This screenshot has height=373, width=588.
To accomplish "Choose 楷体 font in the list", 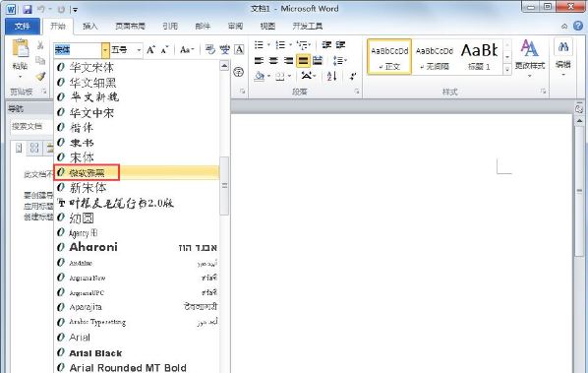I will point(137,128).
